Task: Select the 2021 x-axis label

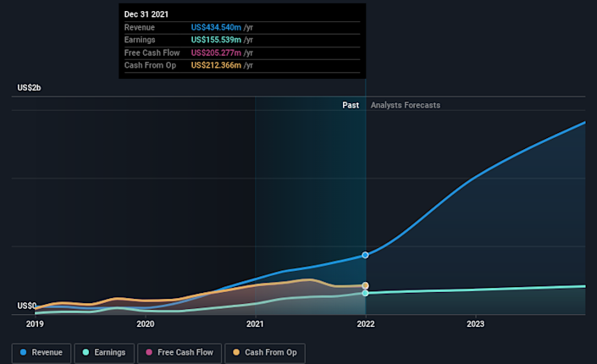Action: pos(255,323)
